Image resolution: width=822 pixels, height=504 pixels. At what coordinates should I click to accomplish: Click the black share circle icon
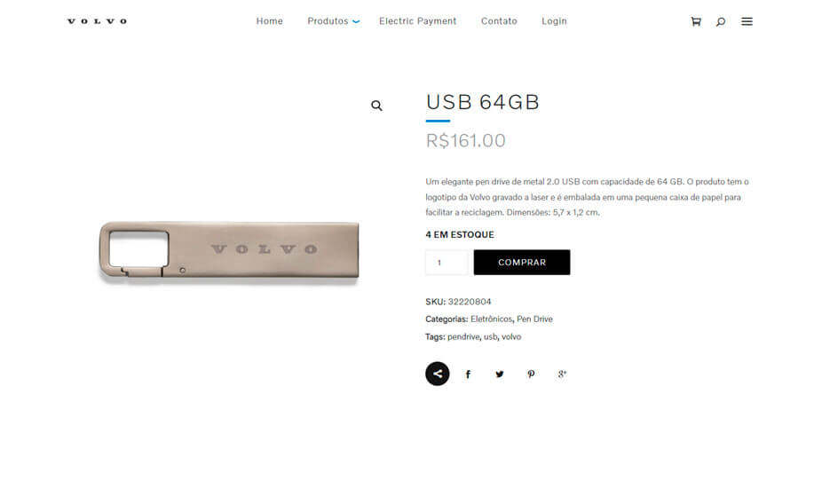tap(438, 374)
